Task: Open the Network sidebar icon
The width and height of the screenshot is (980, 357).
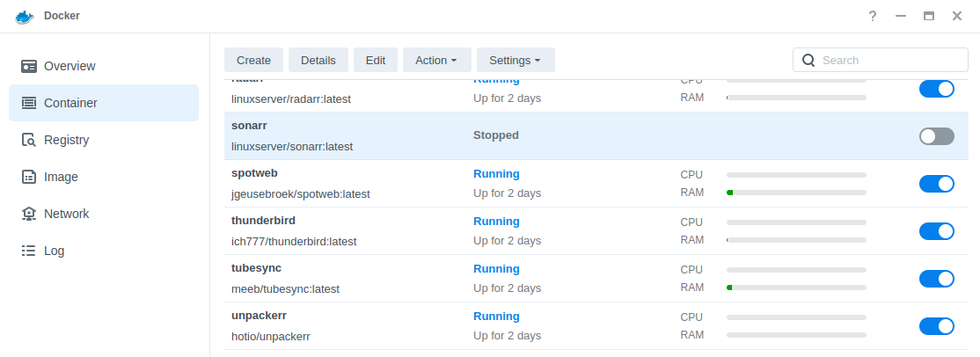Action: click(x=29, y=214)
